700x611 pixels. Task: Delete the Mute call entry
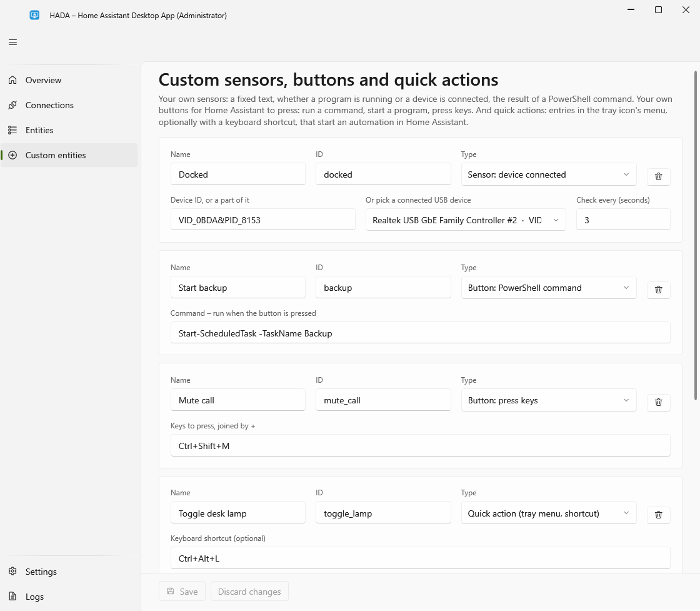(659, 402)
